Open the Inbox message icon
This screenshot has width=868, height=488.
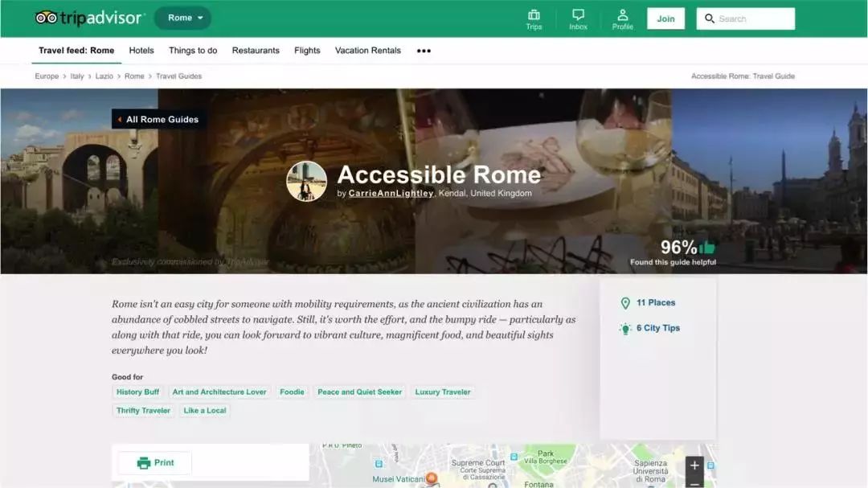(578, 15)
